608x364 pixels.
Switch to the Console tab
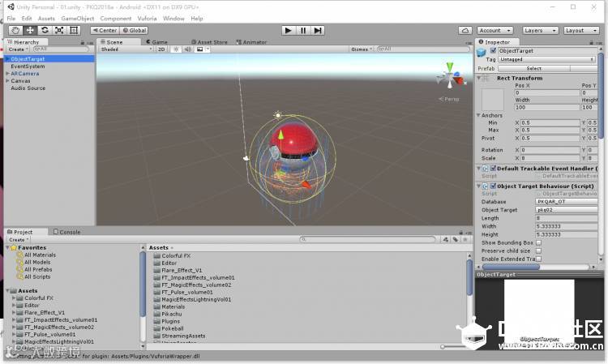pos(66,232)
